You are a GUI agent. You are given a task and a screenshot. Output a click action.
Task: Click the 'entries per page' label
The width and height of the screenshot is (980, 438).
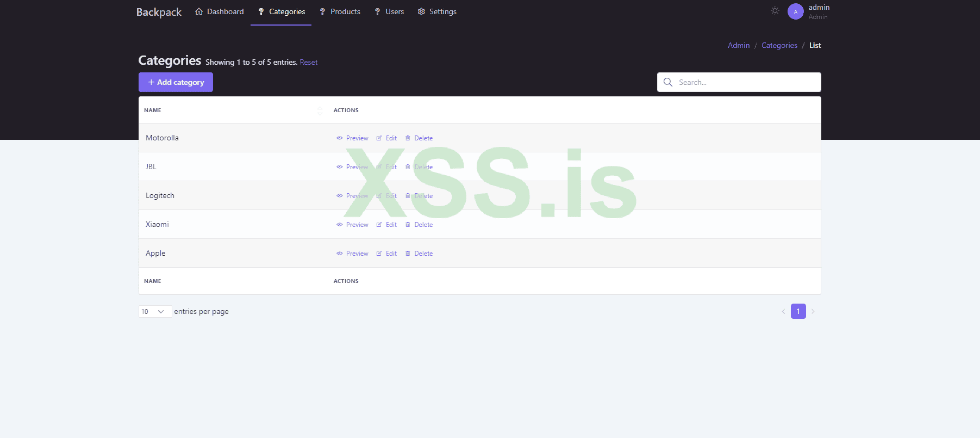pyautogui.click(x=201, y=311)
